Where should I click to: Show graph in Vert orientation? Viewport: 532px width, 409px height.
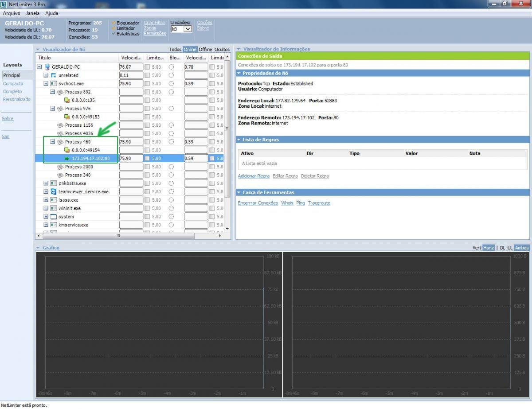pos(477,248)
